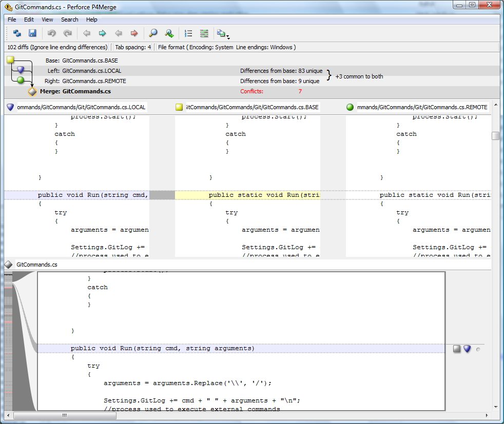
Task: Open the Search menu
Action: (70, 19)
